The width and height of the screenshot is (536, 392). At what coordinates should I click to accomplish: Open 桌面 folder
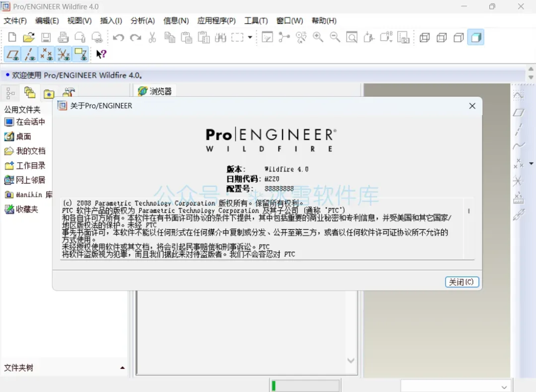click(x=18, y=137)
